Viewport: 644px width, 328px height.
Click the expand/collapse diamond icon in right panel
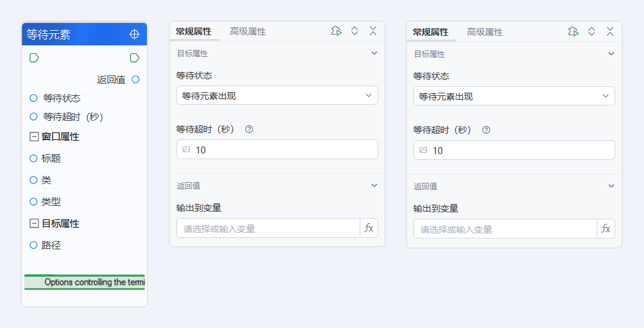(592, 32)
